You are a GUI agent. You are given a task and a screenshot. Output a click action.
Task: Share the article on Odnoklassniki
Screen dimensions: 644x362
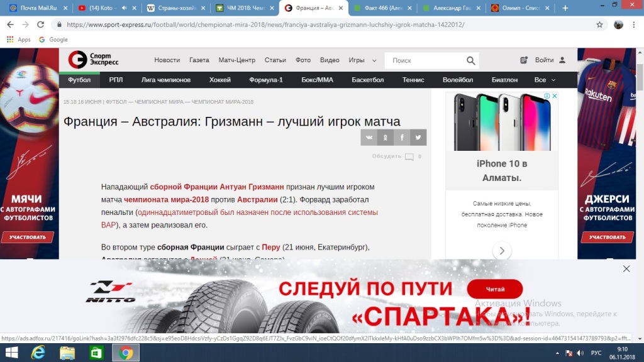(x=386, y=138)
